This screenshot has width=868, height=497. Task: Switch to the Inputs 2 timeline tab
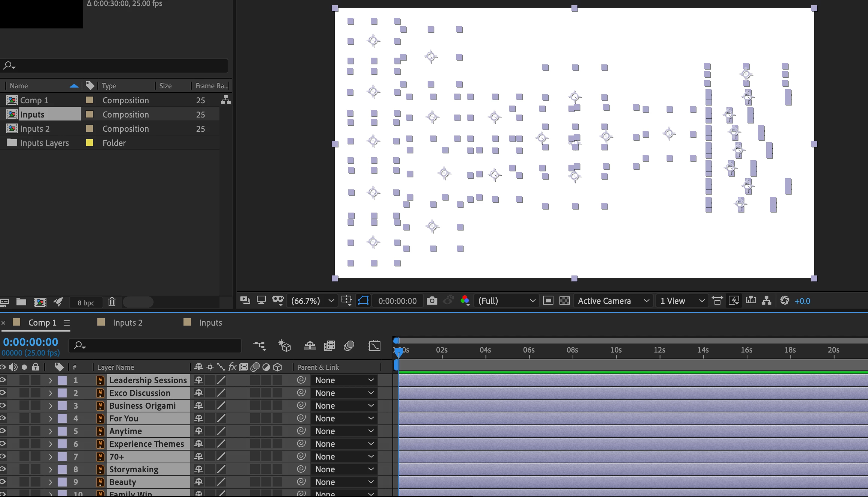coord(127,323)
